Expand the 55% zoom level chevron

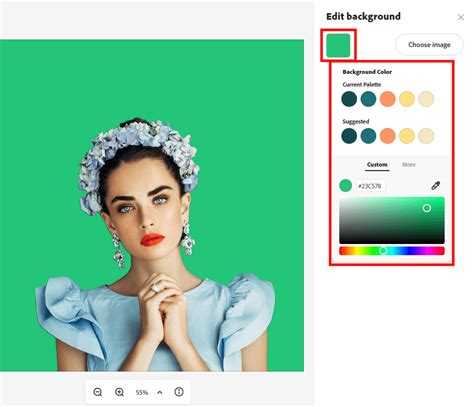pyautogui.click(x=160, y=392)
